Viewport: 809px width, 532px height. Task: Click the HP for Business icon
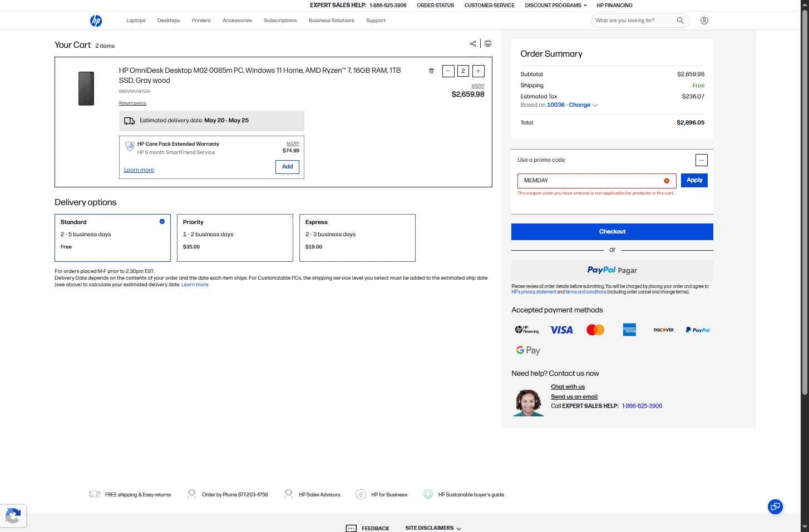click(x=361, y=494)
